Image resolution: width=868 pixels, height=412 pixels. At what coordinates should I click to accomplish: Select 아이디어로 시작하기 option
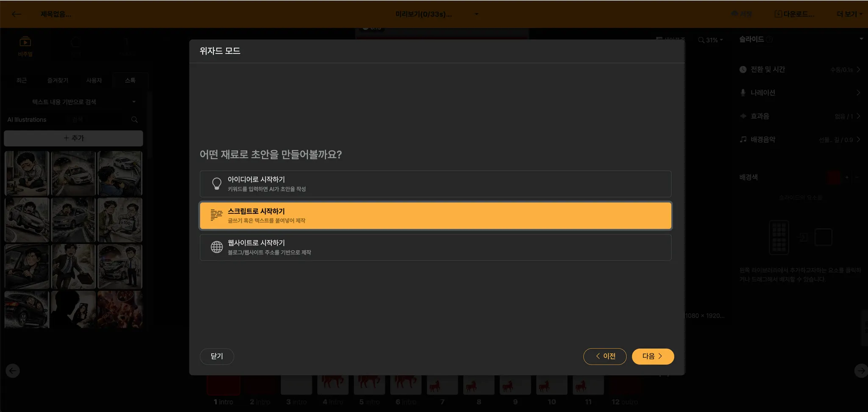click(x=435, y=184)
